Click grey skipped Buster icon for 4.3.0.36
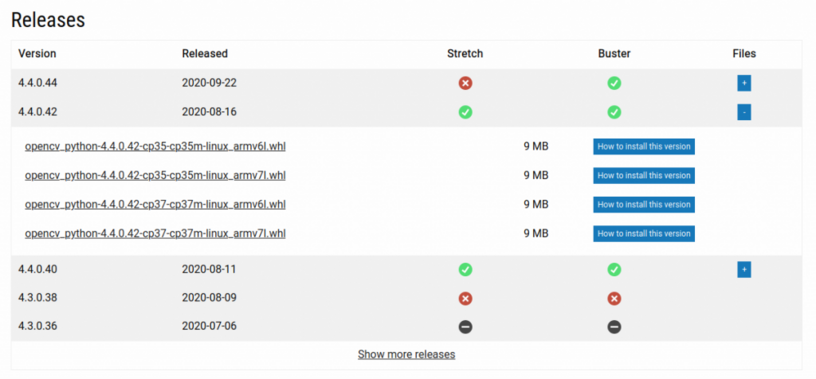The height and width of the screenshot is (379, 816). (x=614, y=326)
